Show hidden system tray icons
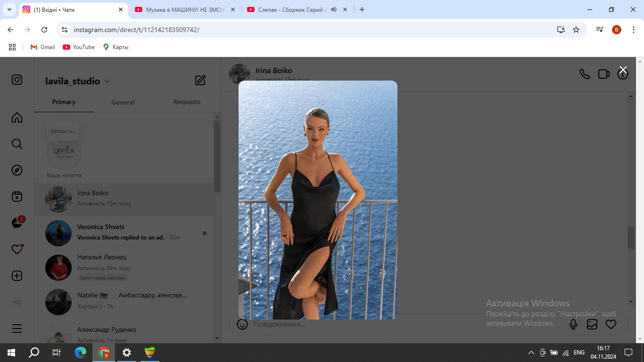Viewport: 644px width, 362px height. click(x=531, y=353)
